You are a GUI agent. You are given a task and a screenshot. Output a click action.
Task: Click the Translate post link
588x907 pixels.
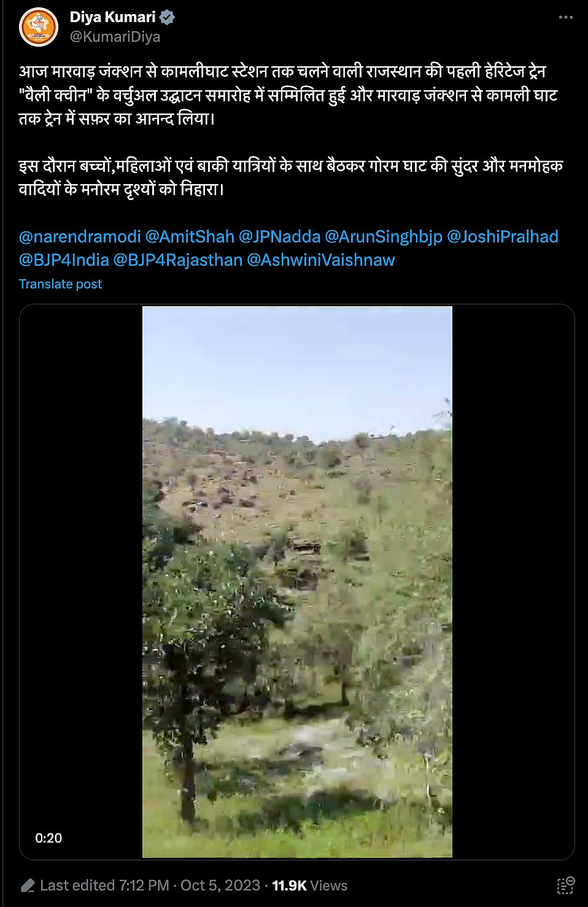coord(60,284)
